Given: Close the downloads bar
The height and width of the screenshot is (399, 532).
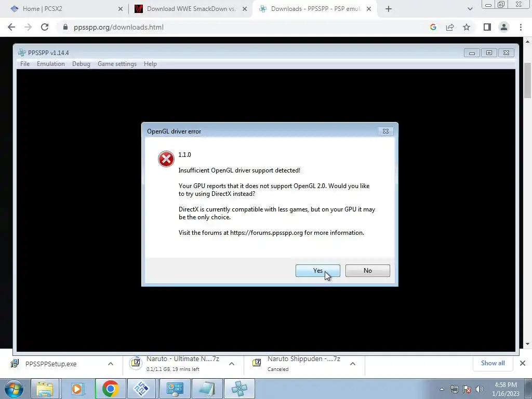Looking at the screenshot, I should (x=523, y=363).
